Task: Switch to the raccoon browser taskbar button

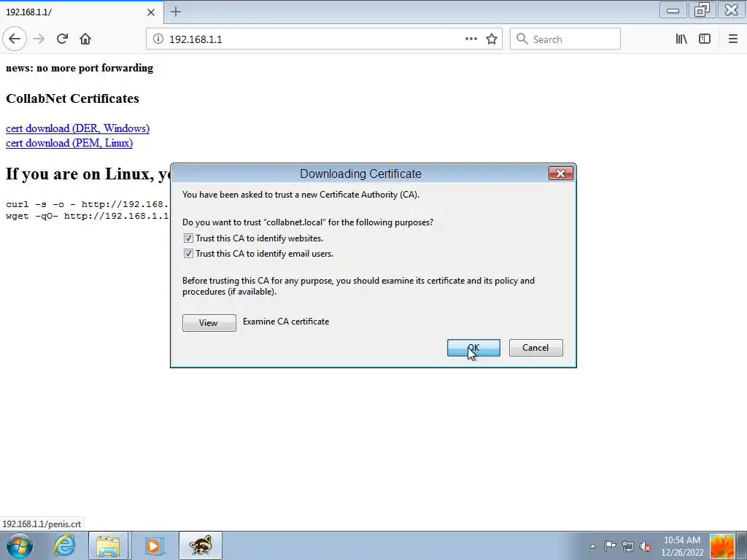Action: [200, 545]
